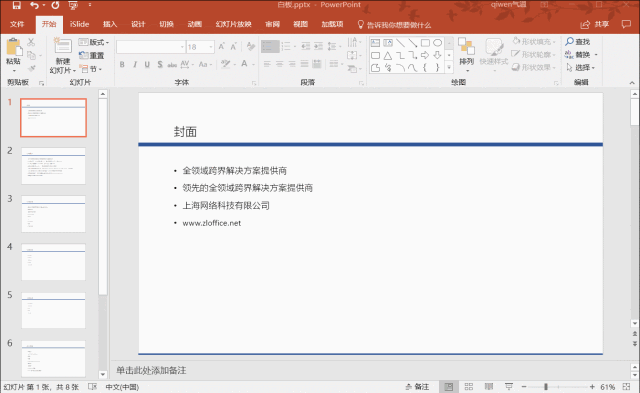
Task: Open Change Case Aa dropdown
Action: 204,64
